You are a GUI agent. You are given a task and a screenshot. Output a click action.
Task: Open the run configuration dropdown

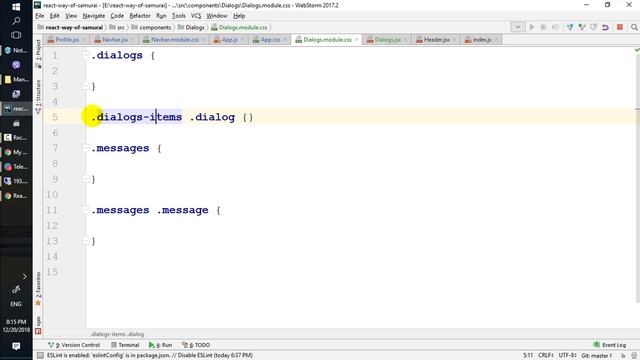pyautogui.click(x=518, y=27)
